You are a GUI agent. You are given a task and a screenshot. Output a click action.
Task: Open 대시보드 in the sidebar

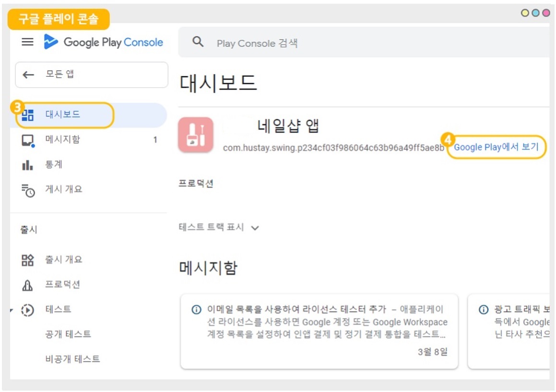pos(89,115)
